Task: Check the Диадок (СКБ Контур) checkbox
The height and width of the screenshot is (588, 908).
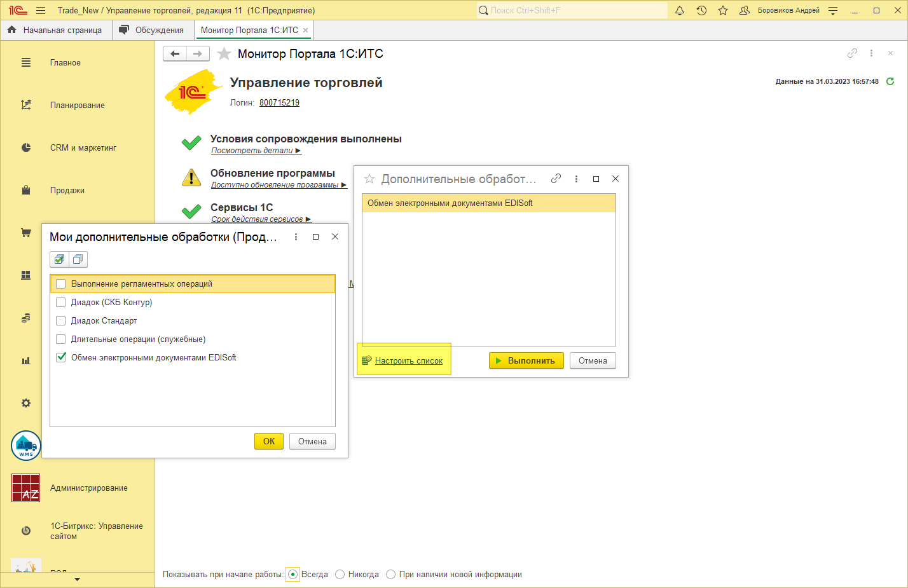Action: click(x=61, y=303)
